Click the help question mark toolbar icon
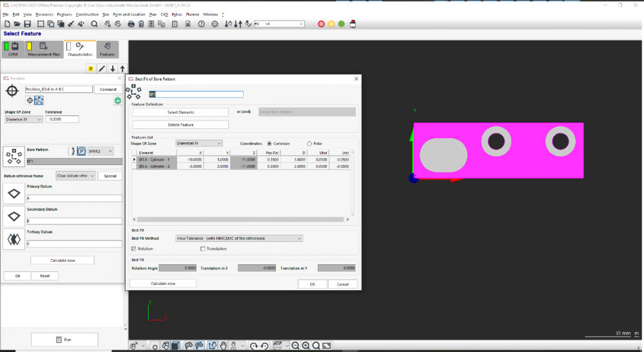This screenshot has height=352, width=644. (201, 24)
